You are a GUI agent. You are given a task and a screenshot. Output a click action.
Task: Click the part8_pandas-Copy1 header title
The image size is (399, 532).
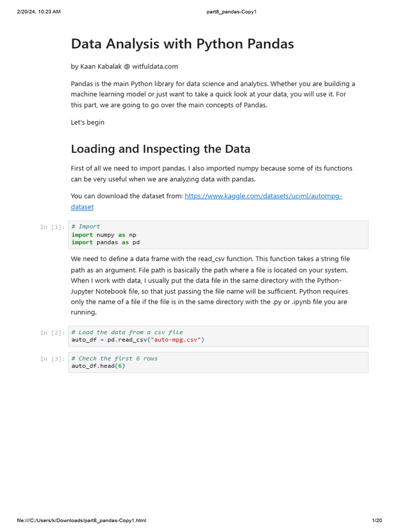pos(228,11)
